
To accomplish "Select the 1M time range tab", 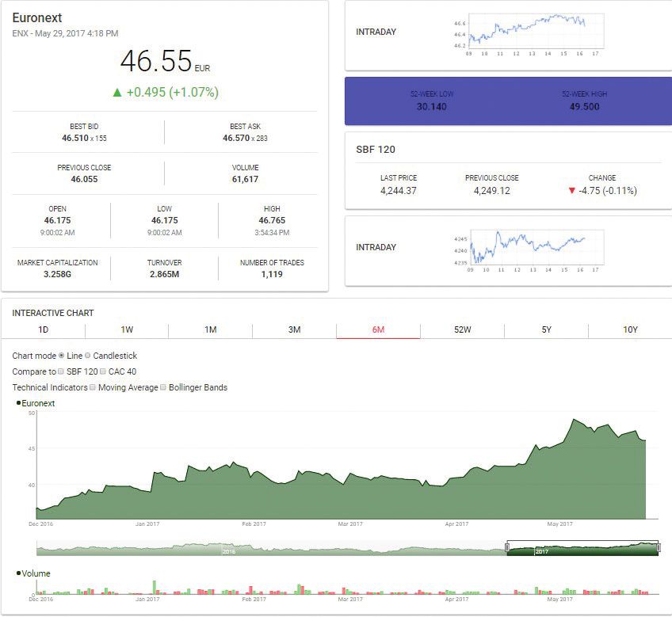I will click(210, 330).
